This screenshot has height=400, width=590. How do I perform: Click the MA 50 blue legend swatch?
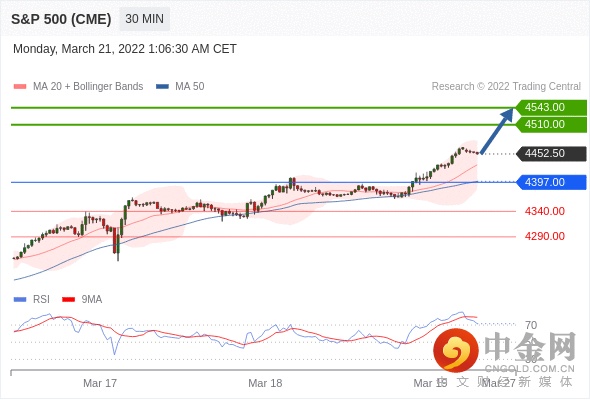click(162, 87)
